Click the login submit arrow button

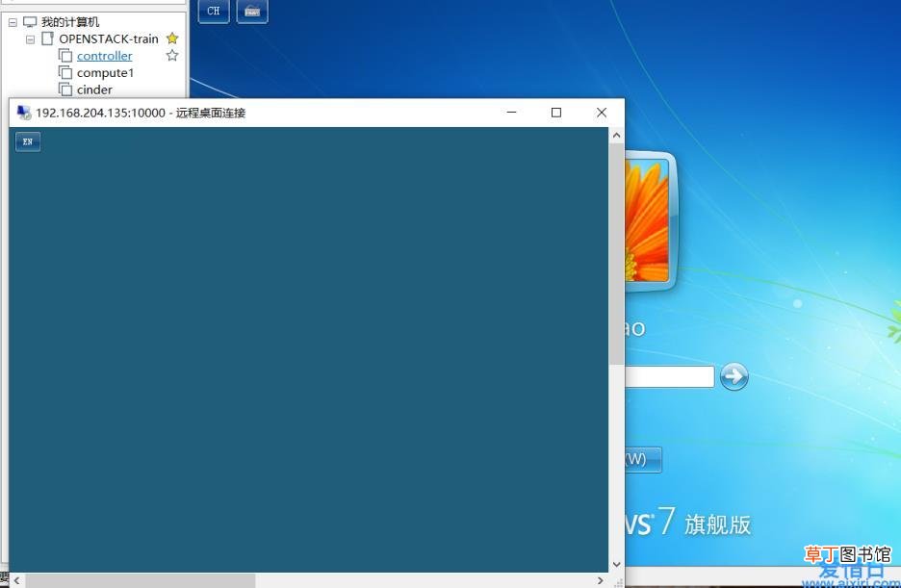pyautogui.click(x=734, y=376)
